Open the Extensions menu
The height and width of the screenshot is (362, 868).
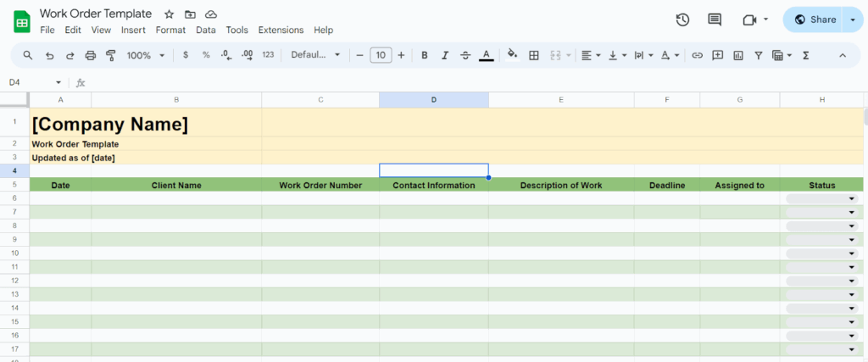(x=281, y=30)
